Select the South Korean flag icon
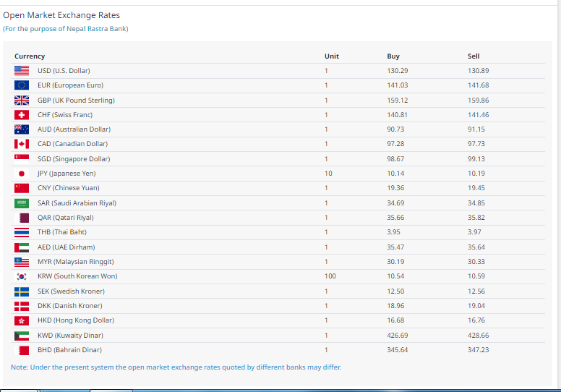 pos(22,276)
